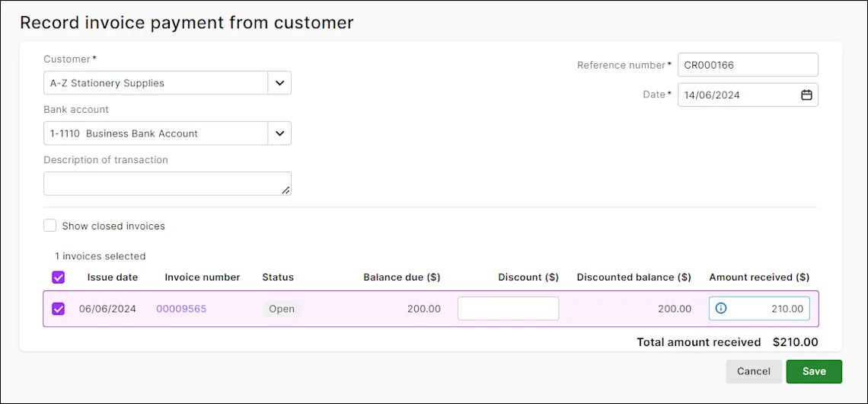Open invoice number 00009565 link
This screenshot has width=868, height=404.
(181, 309)
